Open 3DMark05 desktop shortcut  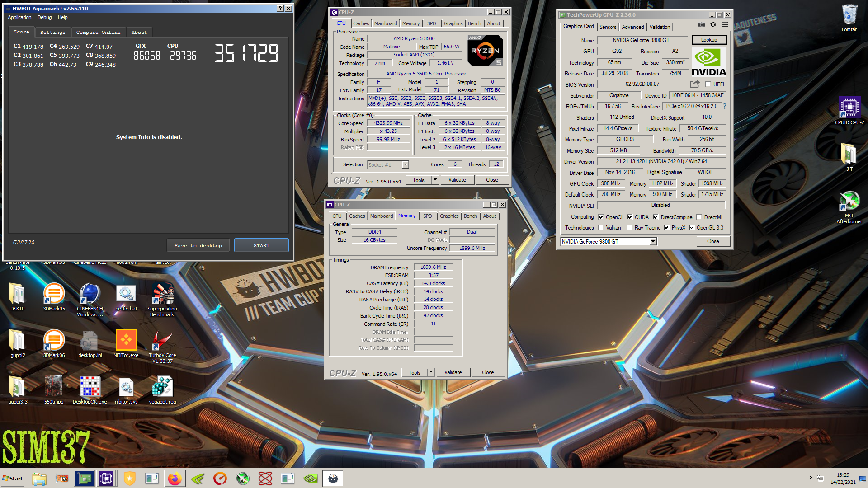pos(54,297)
